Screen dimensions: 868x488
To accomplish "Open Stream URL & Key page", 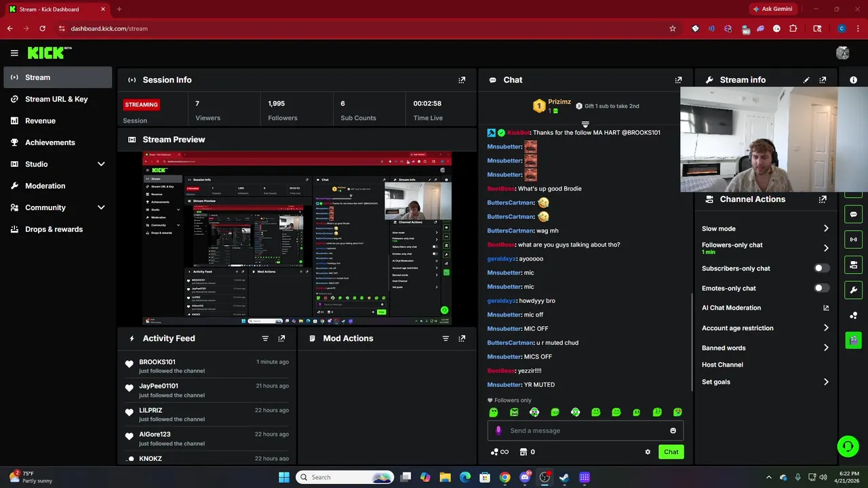I will (x=58, y=99).
